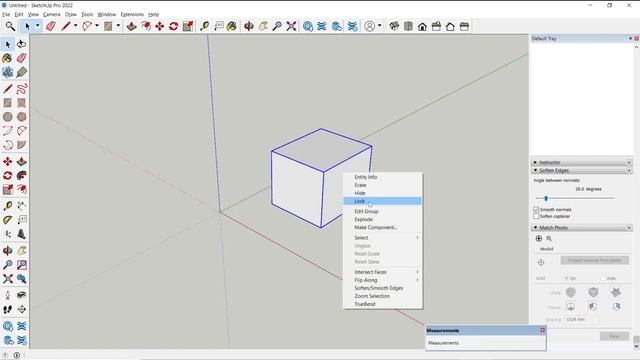
Task: Click the angle between normals slider
Action: [575, 198]
